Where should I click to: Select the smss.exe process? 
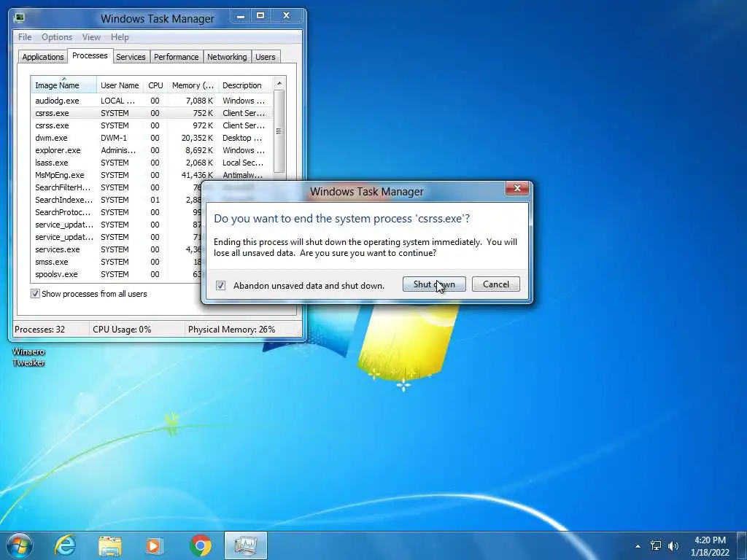click(x=117, y=262)
